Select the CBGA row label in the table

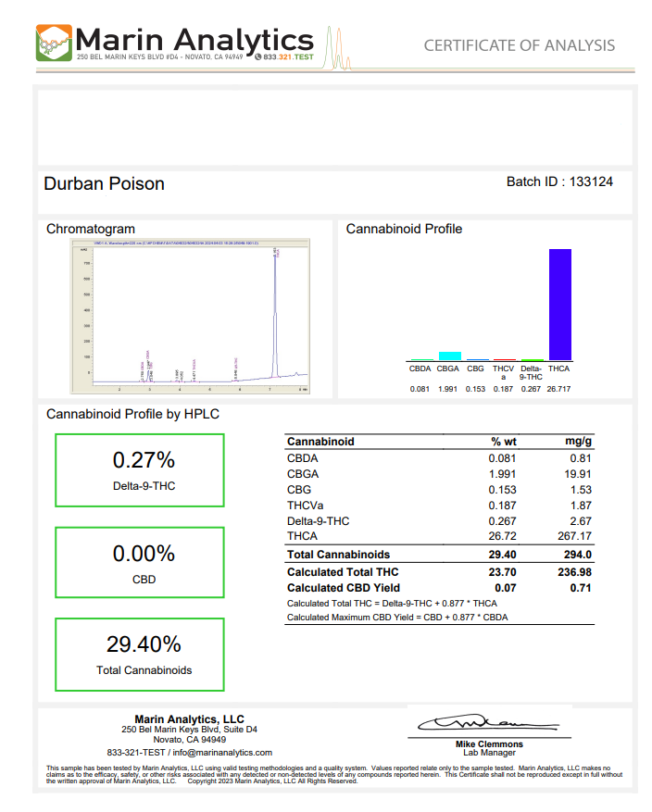(x=303, y=474)
